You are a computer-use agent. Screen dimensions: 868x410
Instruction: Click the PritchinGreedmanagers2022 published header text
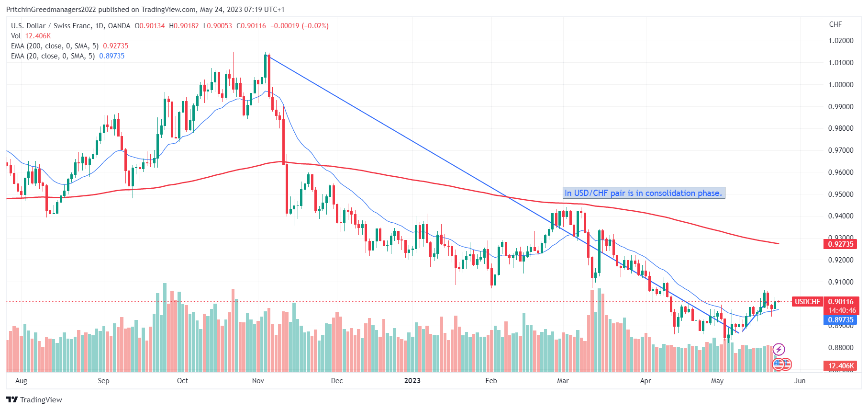[x=145, y=10]
